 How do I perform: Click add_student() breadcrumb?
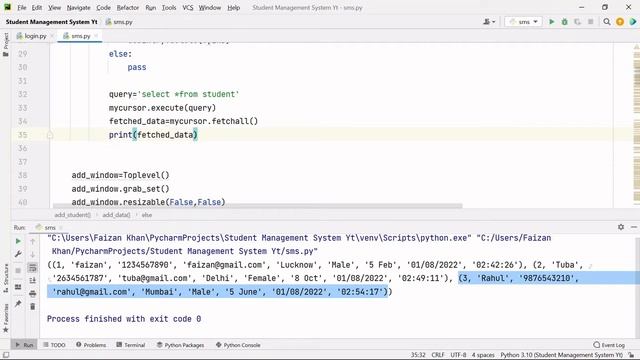[72, 215]
